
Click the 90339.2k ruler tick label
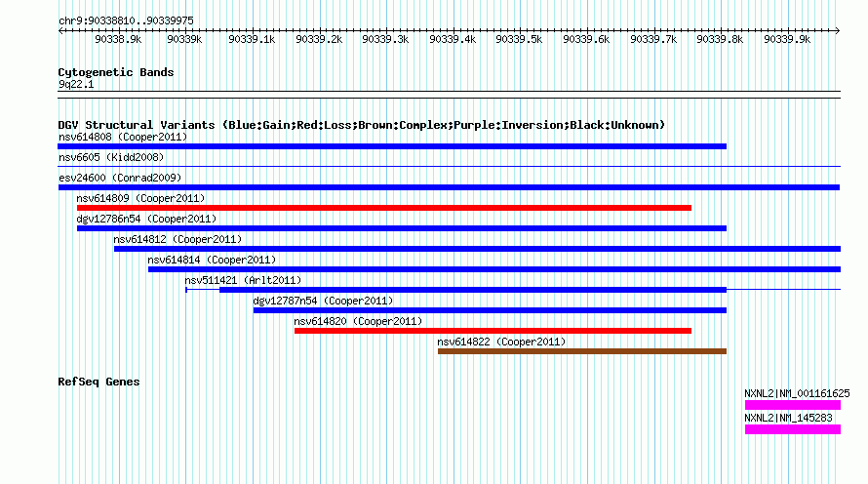click(x=319, y=39)
